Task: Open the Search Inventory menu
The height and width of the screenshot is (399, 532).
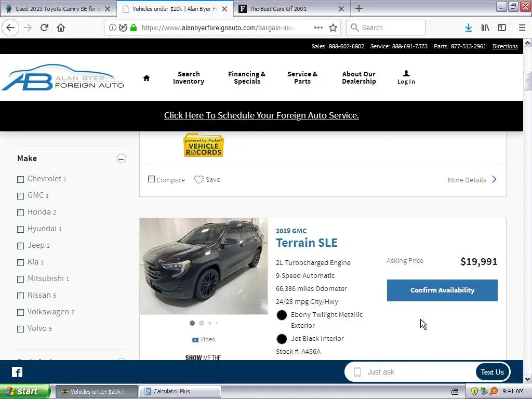Action: (x=189, y=78)
